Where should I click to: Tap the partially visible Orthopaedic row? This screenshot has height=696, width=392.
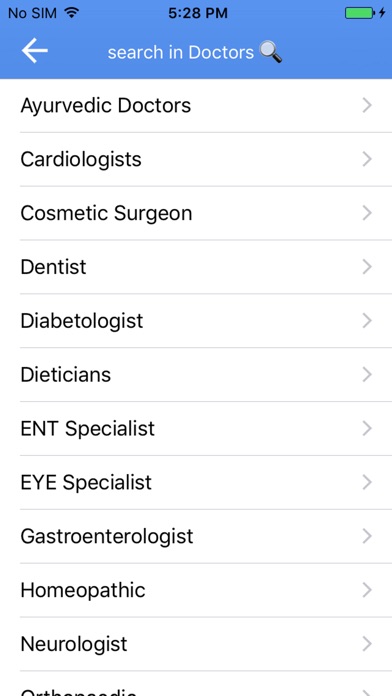(196, 684)
